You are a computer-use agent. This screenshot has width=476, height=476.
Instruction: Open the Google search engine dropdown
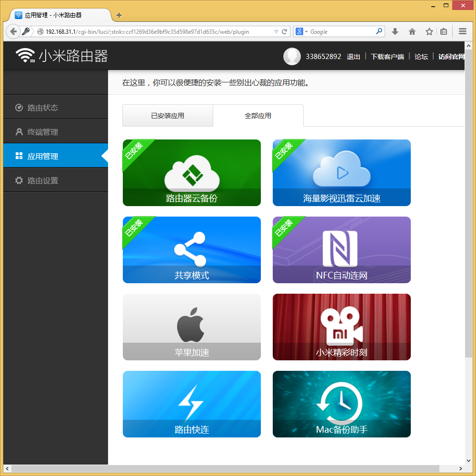(x=301, y=31)
